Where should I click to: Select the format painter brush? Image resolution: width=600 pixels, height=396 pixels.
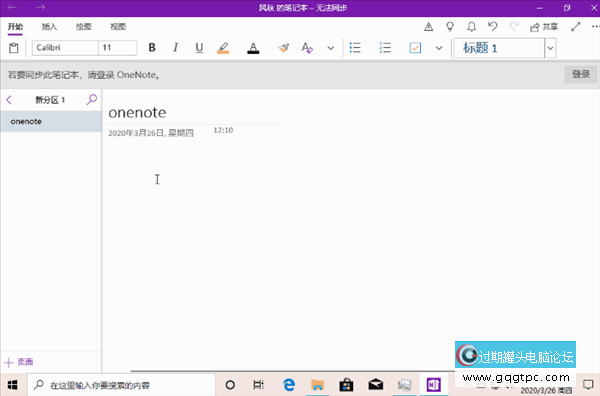coord(284,48)
